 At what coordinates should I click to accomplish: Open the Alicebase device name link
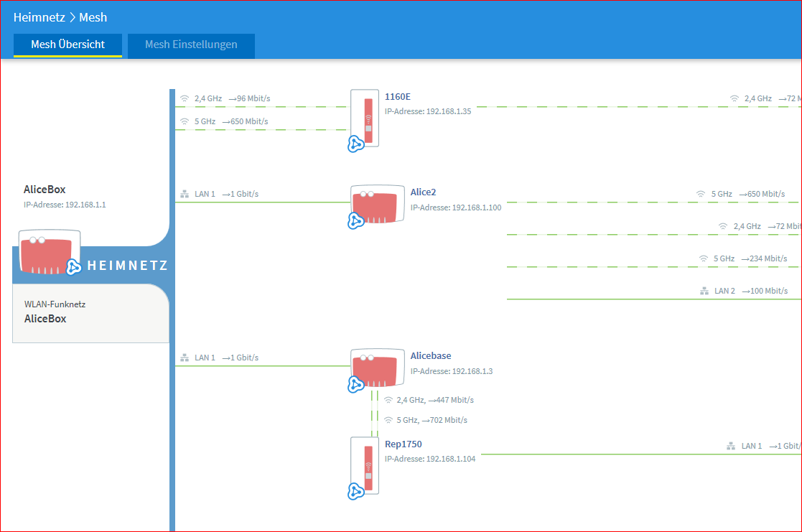pyautogui.click(x=431, y=356)
